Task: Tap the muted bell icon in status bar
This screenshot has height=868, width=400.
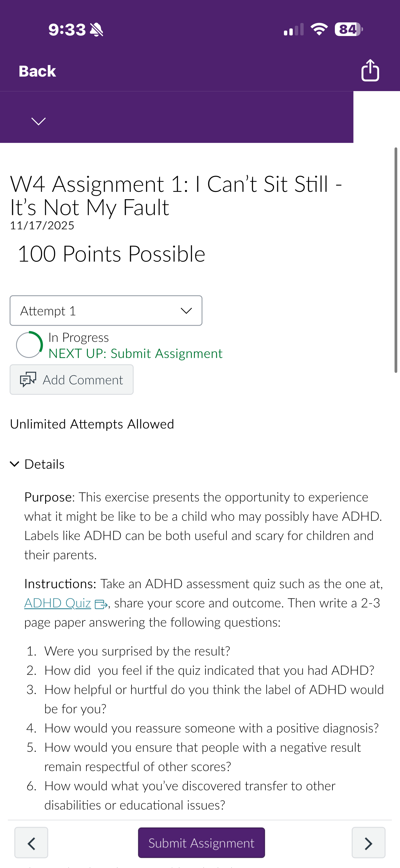Action: tap(96, 30)
